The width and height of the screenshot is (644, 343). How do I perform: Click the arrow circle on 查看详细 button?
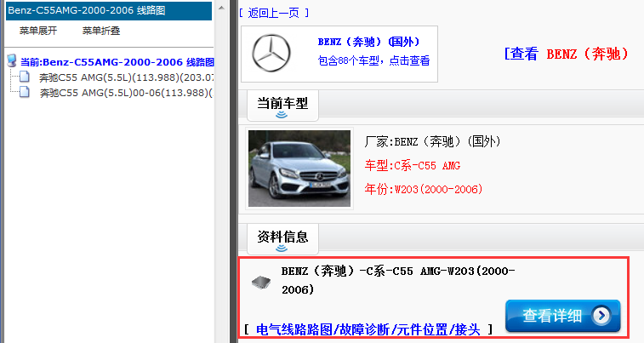click(x=601, y=316)
